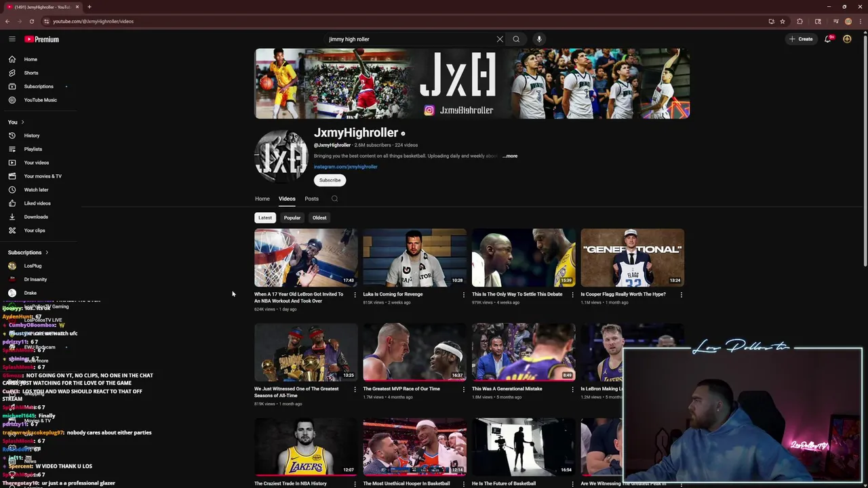Switch to the Posts tab
Image resolution: width=868 pixels, height=488 pixels.
point(311,199)
